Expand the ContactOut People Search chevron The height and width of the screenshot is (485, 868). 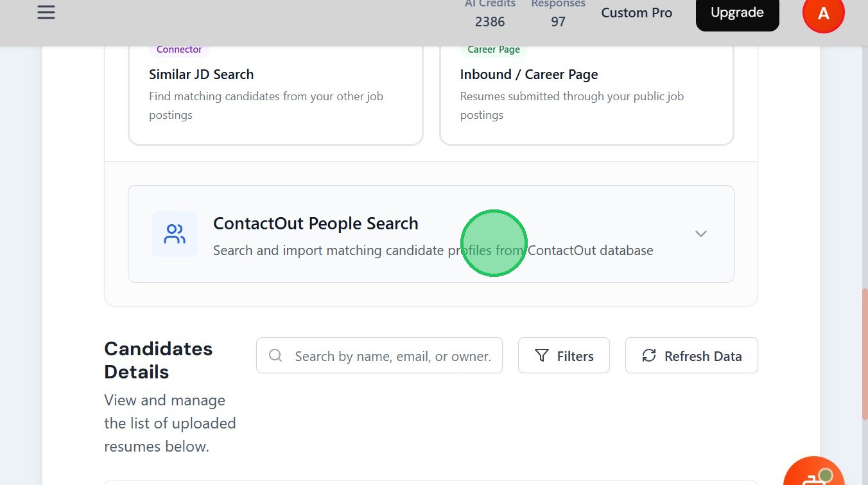click(701, 234)
